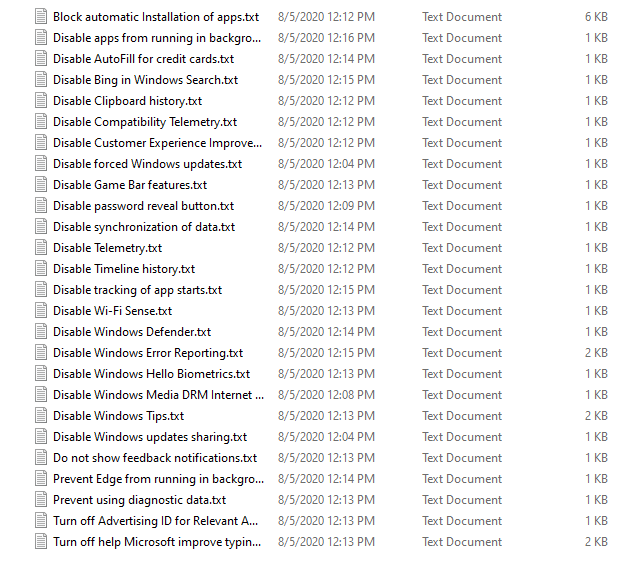Click the 2 KB size of Disable Windows Tips.txt
Viewport: 634px width, 573px height.
click(x=596, y=417)
